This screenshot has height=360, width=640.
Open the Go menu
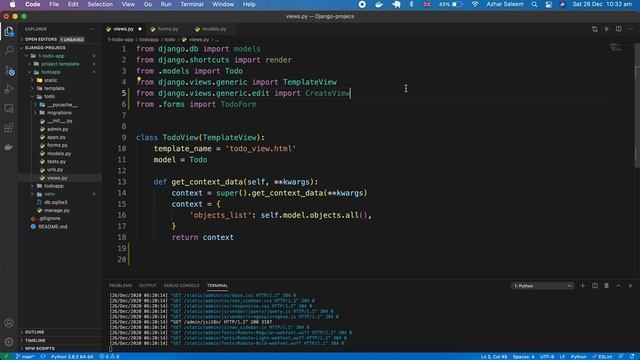point(148,4)
